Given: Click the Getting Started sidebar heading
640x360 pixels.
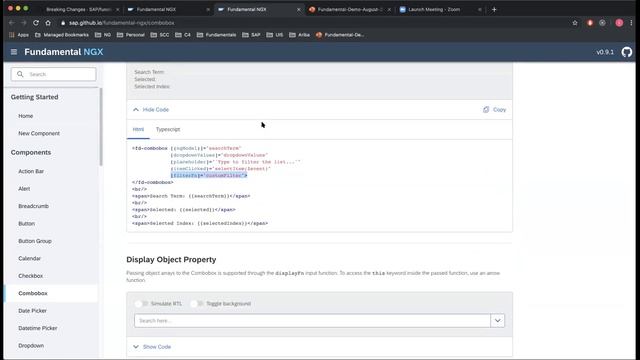Looking at the screenshot, I should coord(34,97).
